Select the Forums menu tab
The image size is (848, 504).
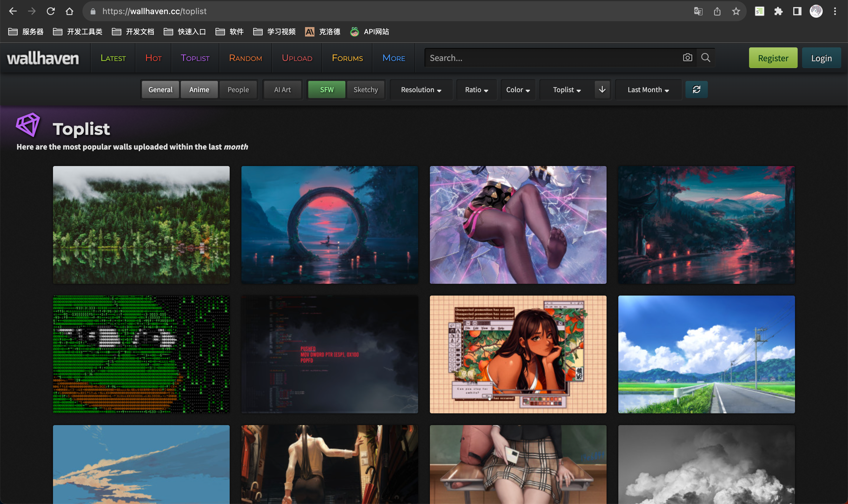coord(347,58)
